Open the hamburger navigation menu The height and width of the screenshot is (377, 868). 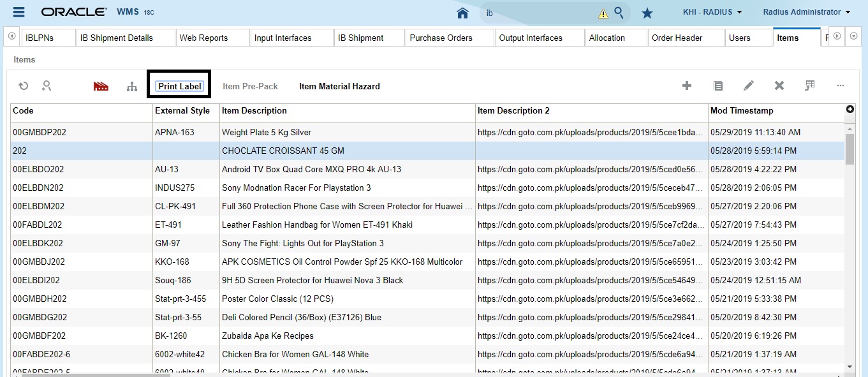coord(17,11)
